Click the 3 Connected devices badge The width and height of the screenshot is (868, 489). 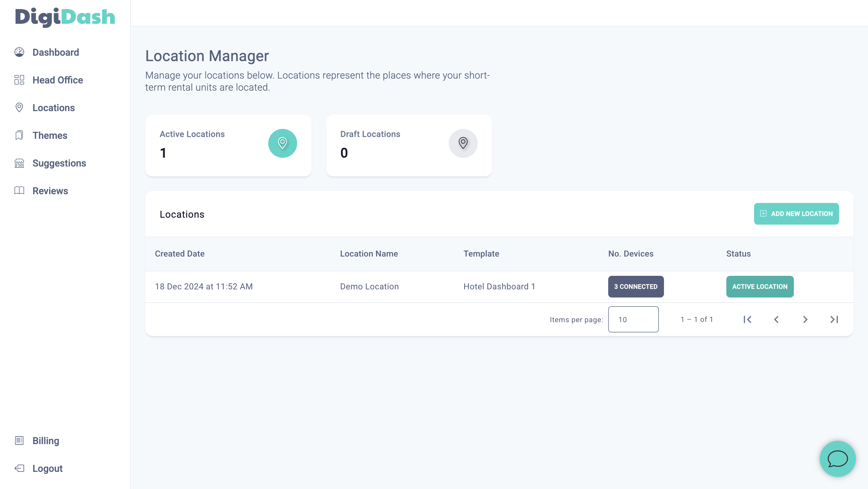[636, 286]
